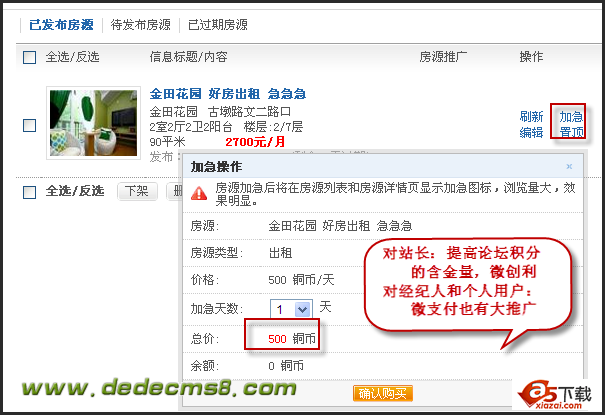Screen dimensions: 605x415
Task: Open the 已过期房源 tab
Action: click(218, 25)
